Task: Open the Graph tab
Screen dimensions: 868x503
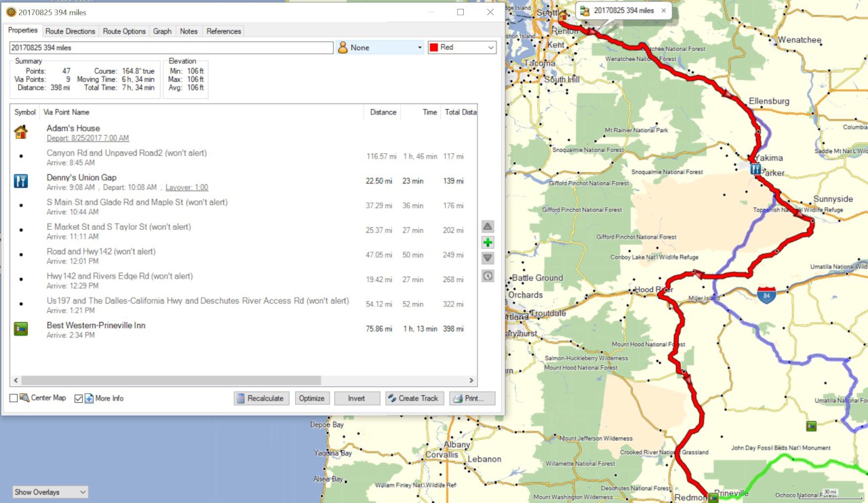Action: click(x=162, y=31)
